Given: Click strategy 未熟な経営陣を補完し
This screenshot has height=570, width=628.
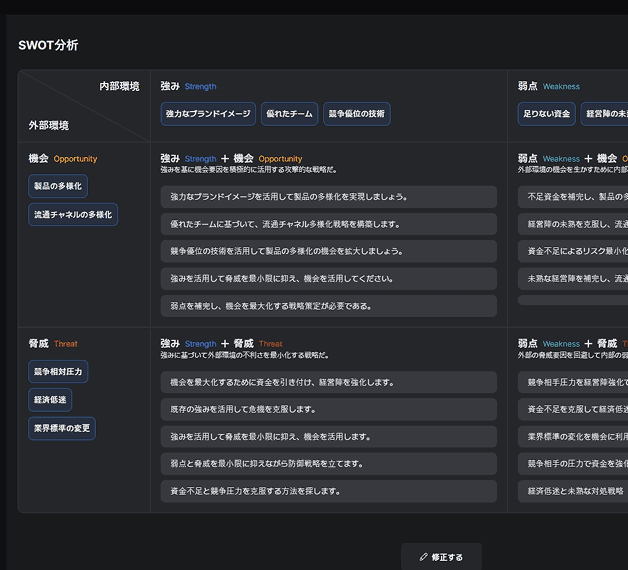Looking at the screenshot, I should tap(573, 279).
